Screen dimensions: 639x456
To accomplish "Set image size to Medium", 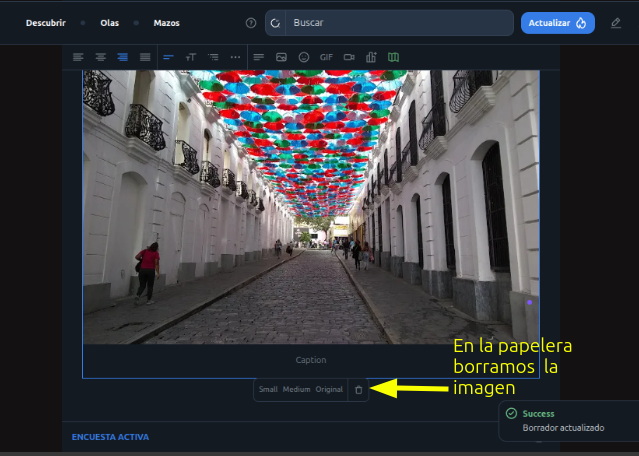I will [x=297, y=390].
